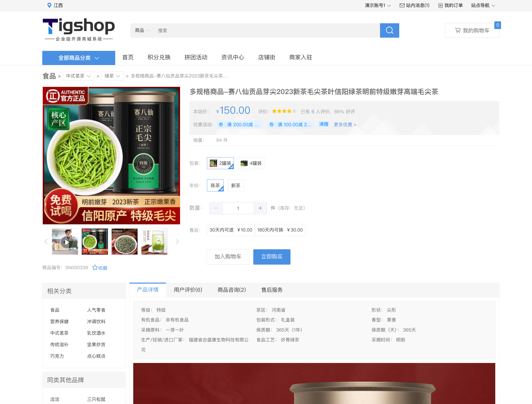Click the shopping cart icon
Image resolution: width=532 pixels, height=404 pixels.
458,30
